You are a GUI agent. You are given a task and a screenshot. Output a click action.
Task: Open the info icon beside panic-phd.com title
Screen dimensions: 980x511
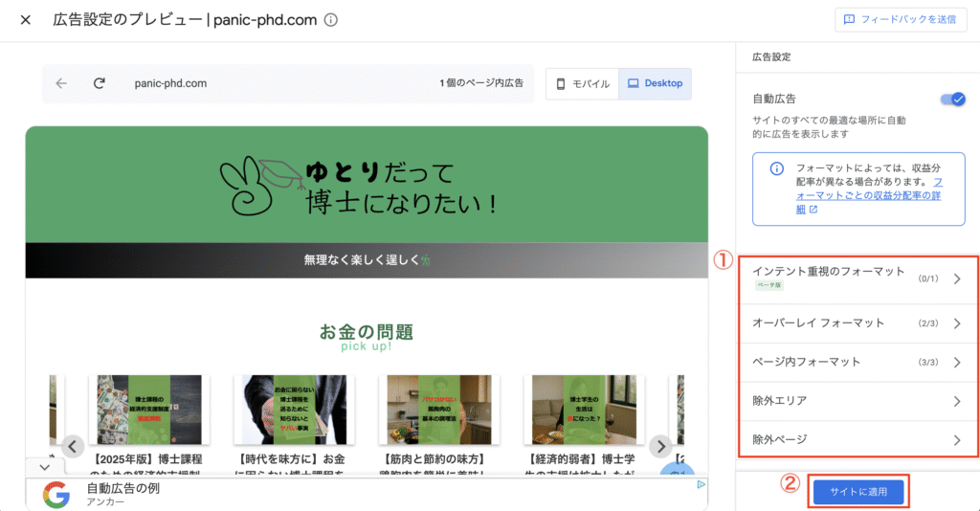pyautogui.click(x=330, y=20)
